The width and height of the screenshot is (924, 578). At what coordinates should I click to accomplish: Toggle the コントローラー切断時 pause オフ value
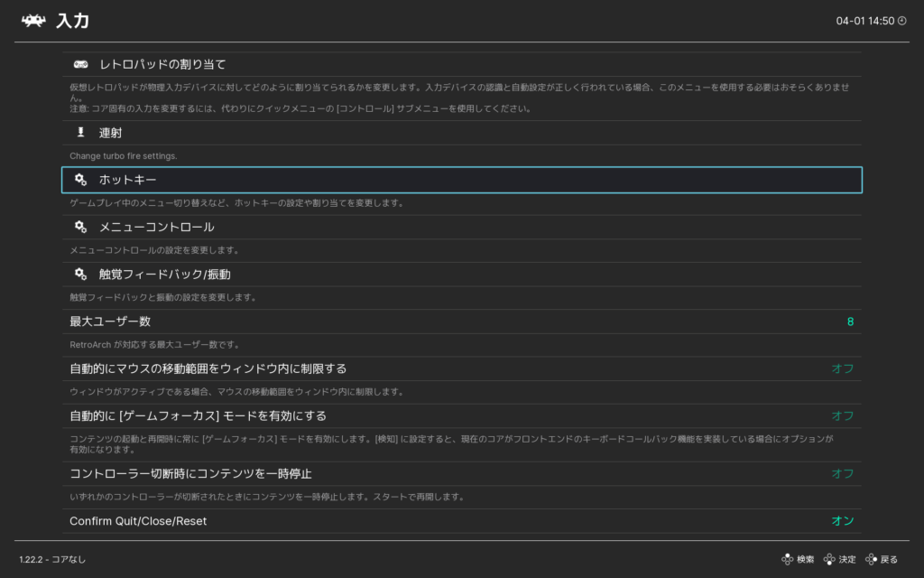(x=842, y=473)
